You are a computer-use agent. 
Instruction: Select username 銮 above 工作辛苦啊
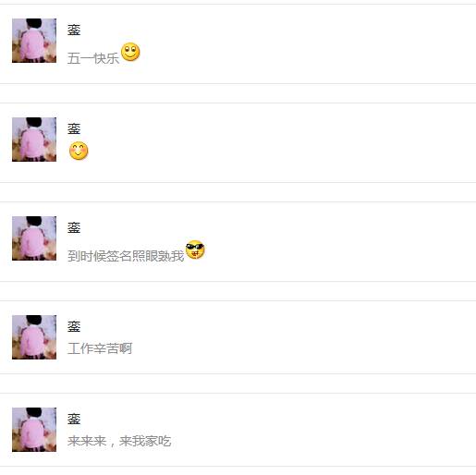click(74, 326)
